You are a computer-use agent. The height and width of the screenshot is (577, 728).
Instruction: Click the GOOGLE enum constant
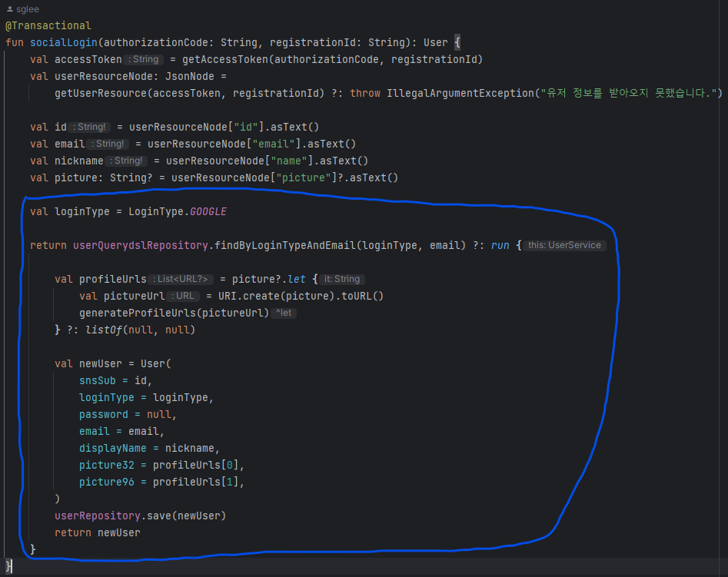point(208,212)
